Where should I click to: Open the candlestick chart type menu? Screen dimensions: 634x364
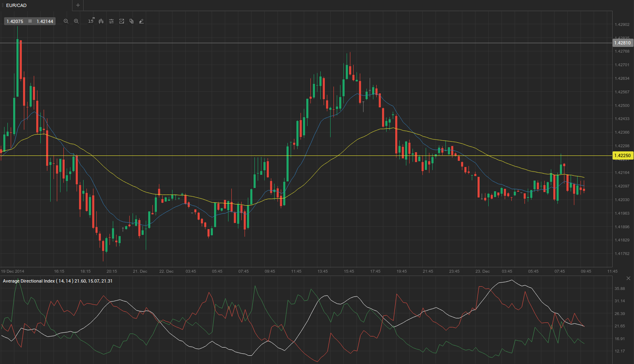pos(101,21)
